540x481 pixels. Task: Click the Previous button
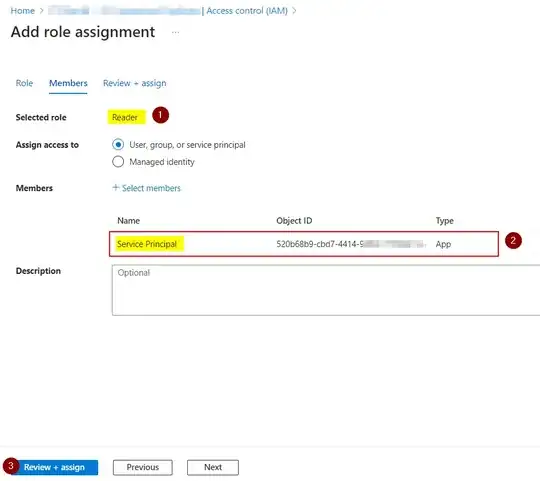pyautogui.click(x=143, y=467)
